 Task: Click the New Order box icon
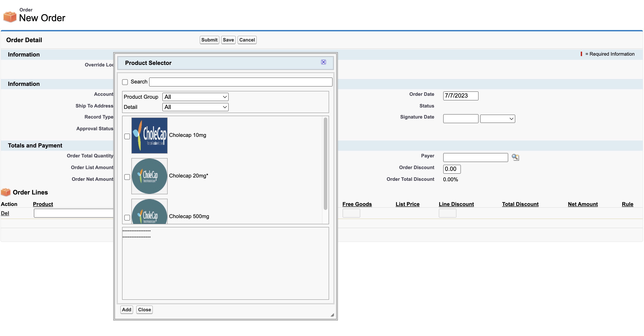[10, 17]
